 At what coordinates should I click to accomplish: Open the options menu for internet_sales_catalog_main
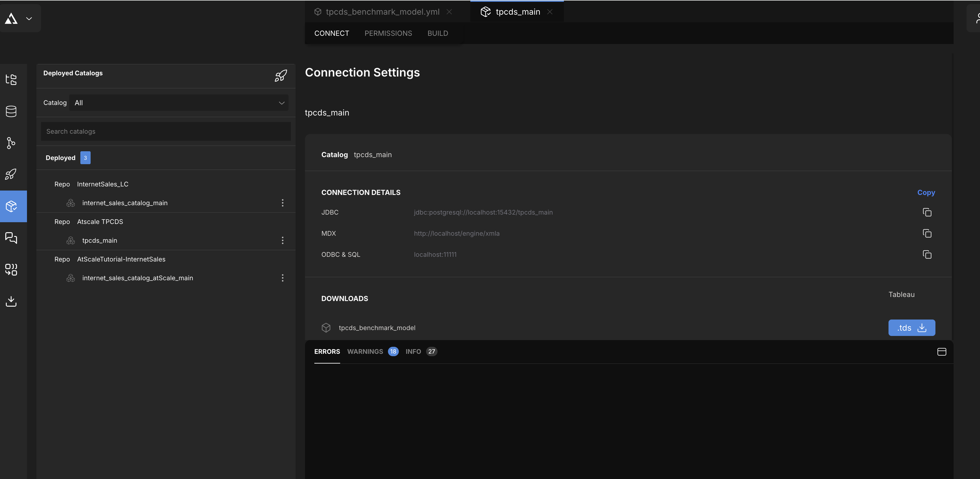pyautogui.click(x=282, y=203)
